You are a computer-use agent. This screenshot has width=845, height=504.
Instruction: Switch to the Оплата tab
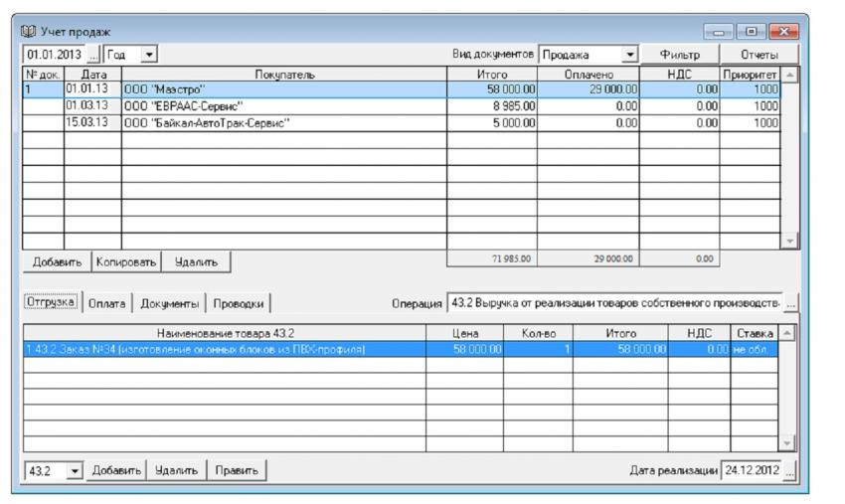coord(107,303)
